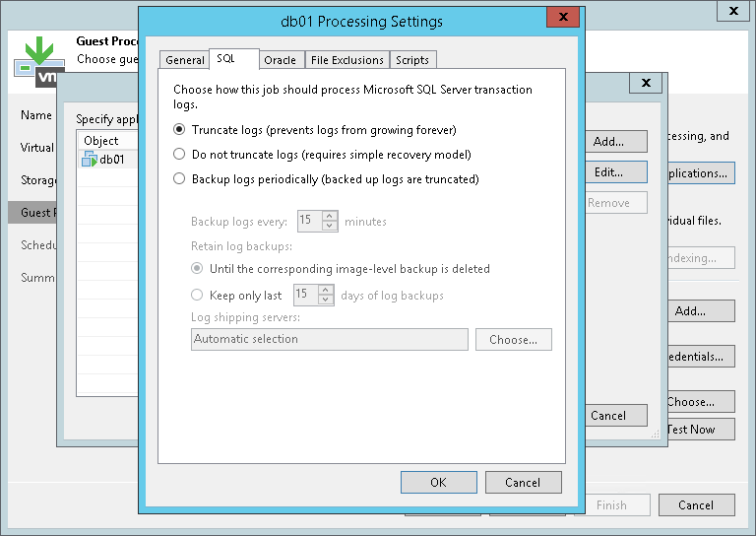Image resolution: width=756 pixels, height=536 pixels.
Task: Click OK in db01 Processing Settings
Action: coord(439,483)
